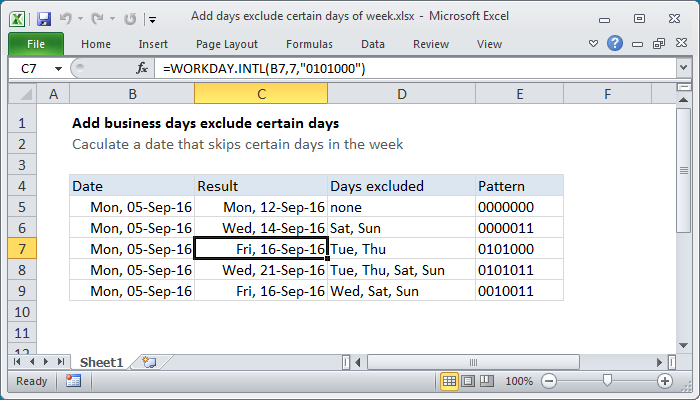Expand the formula bar
Viewport: 700px width, 400px height.
[683, 68]
